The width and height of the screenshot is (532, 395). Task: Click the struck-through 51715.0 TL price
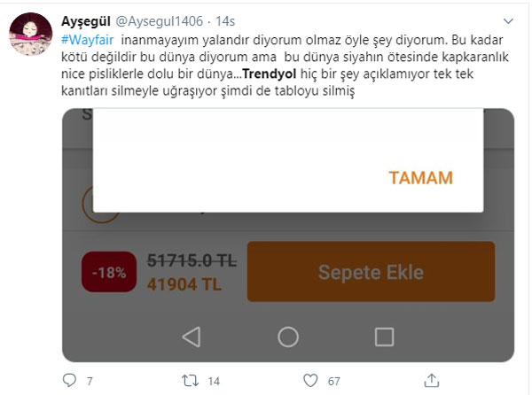click(x=192, y=261)
